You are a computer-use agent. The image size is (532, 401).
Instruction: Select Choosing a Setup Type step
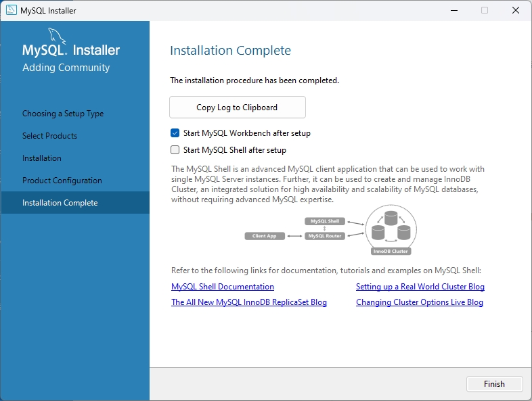point(63,114)
